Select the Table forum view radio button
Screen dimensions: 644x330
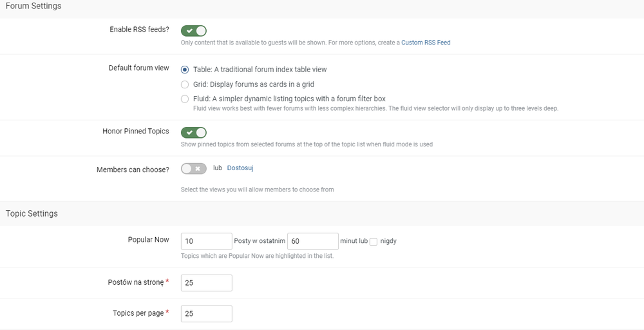pyautogui.click(x=185, y=70)
